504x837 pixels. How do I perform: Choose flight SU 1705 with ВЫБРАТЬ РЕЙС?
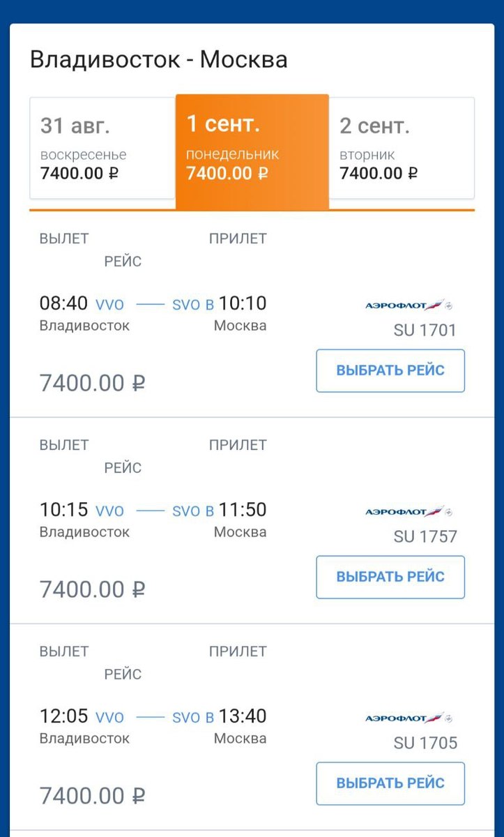(390, 783)
